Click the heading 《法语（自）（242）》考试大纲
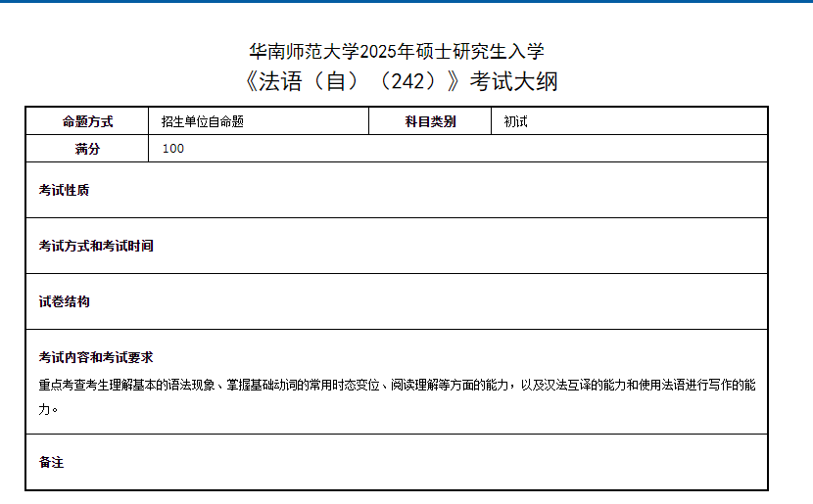The image size is (813, 504). [x=400, y=81]
